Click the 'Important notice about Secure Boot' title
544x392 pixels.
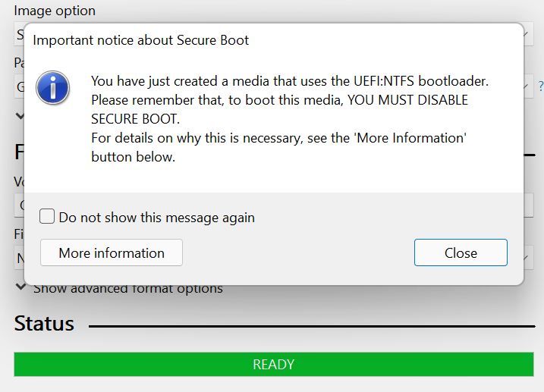[x=141, y=40]
